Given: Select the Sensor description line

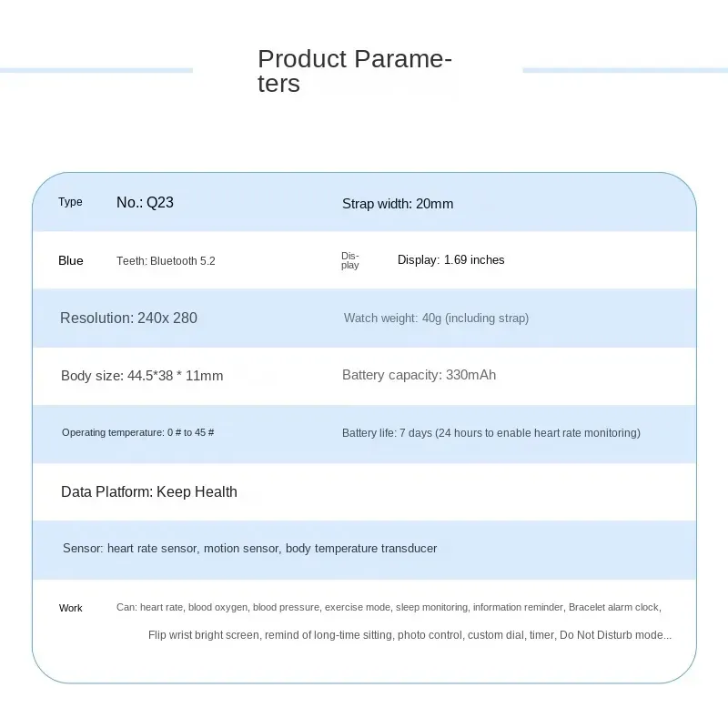Looking at the screenshot, I should coord(249,549).
